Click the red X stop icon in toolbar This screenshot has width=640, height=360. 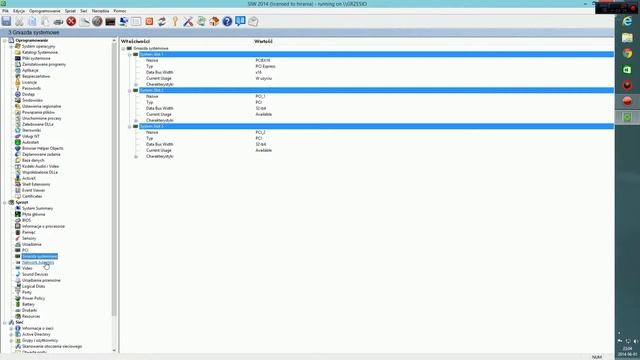tap(71, 21)
